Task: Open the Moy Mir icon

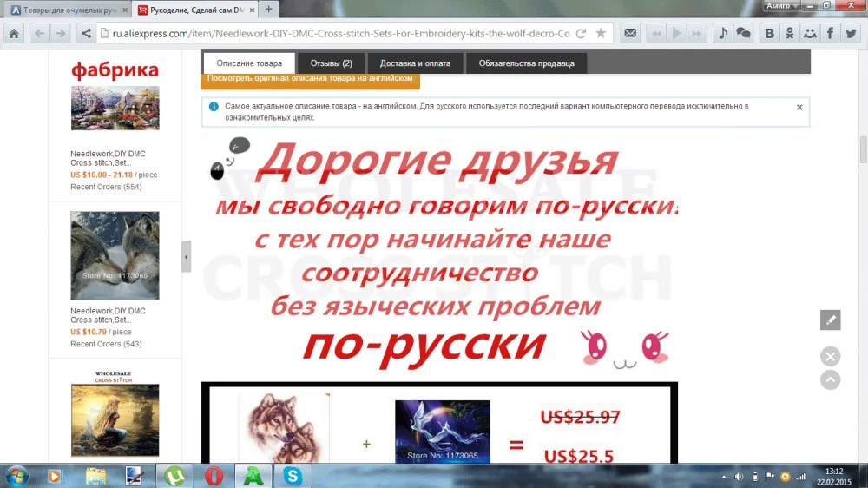Action: tap(810, 33)
